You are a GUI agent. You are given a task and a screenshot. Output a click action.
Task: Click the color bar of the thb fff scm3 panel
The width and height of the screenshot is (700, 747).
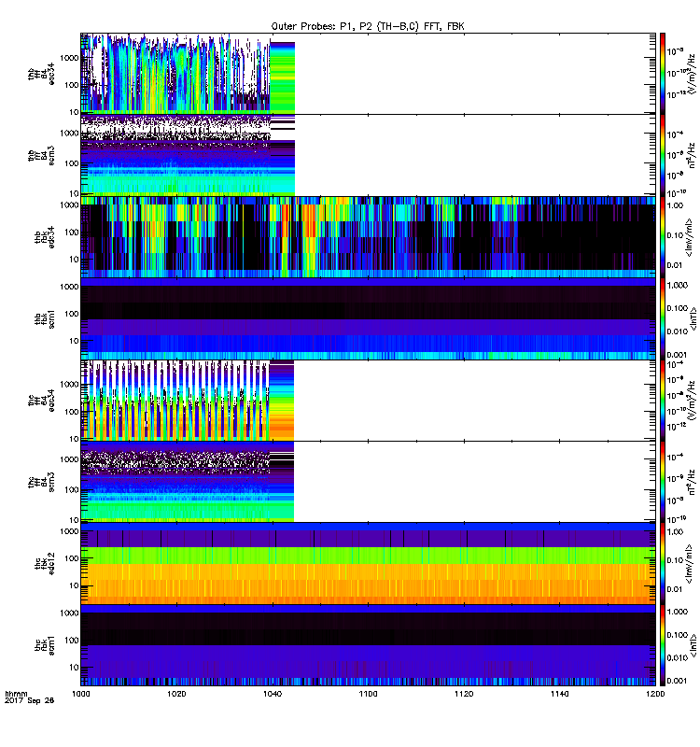pos(663,155)
